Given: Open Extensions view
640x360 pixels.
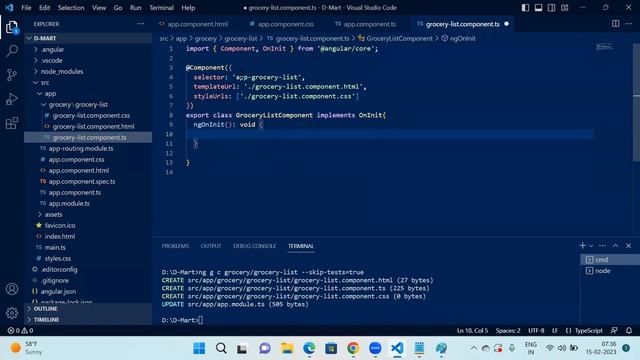Looking at the screenshot, I should point(12,123).
